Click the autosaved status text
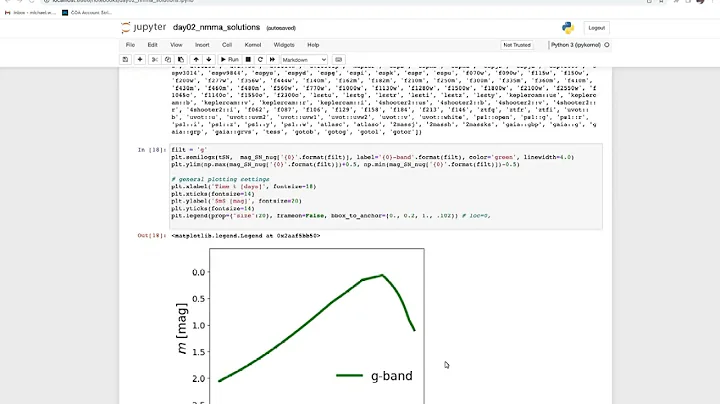 pos(281,28)
